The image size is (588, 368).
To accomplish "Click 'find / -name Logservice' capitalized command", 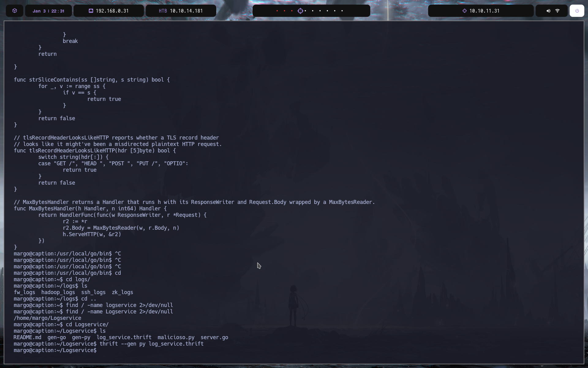I will click(93, 312).
